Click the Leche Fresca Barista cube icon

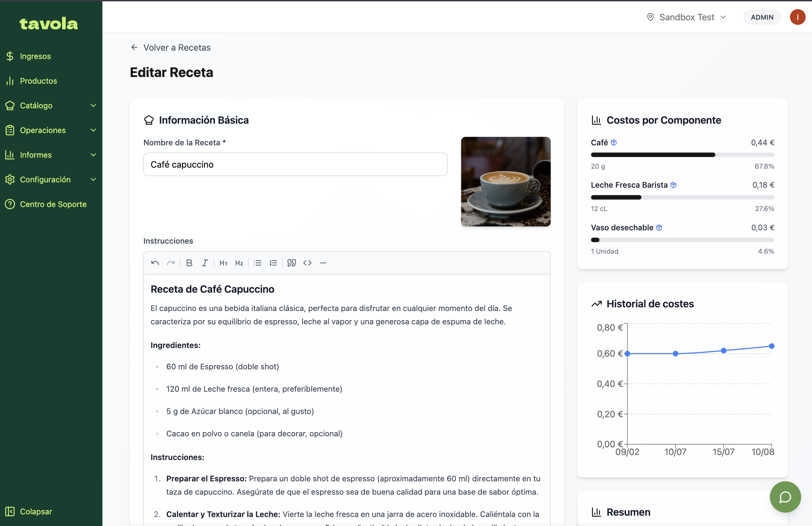(673, 185)
